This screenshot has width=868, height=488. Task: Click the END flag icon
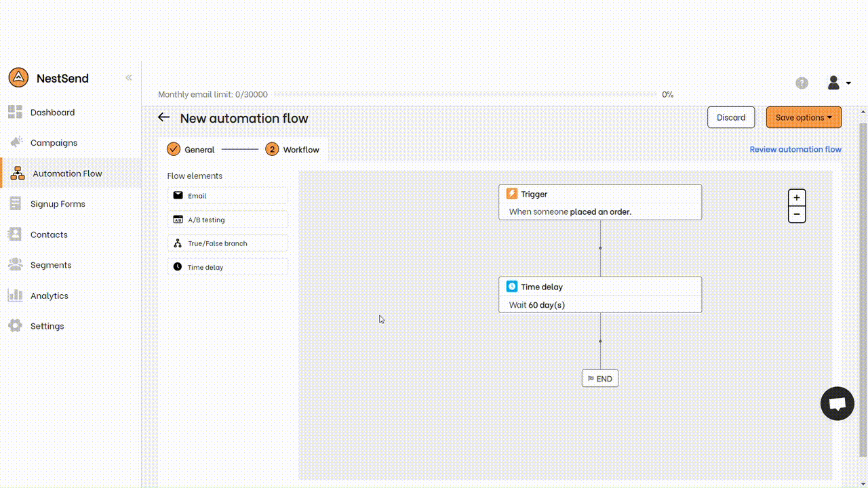point(591,379)
